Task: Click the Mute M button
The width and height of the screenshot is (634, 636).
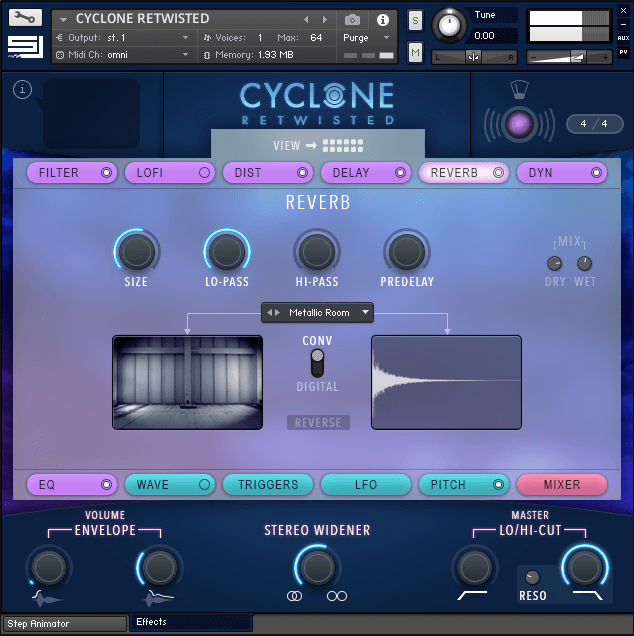Action: coord(415,52)
